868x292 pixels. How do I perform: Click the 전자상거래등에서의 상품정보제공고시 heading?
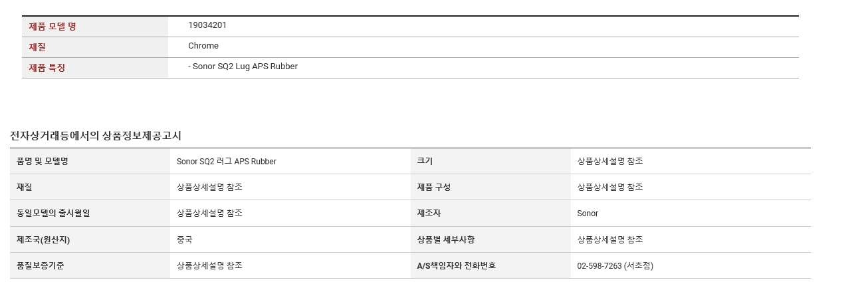pyautogui.click(x=96, y=136)
